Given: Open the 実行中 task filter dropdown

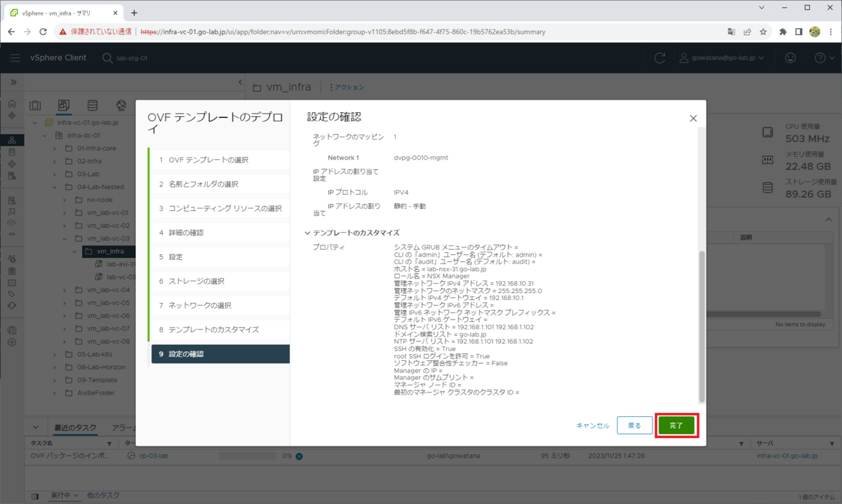Looking at the screenshot, I should (x=64, y=496).
